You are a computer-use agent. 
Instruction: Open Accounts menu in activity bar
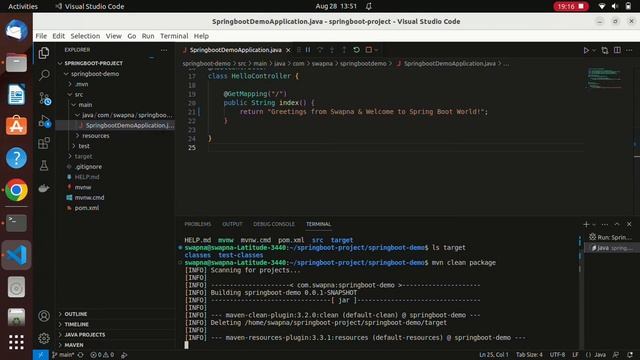(x=44, y=316)
